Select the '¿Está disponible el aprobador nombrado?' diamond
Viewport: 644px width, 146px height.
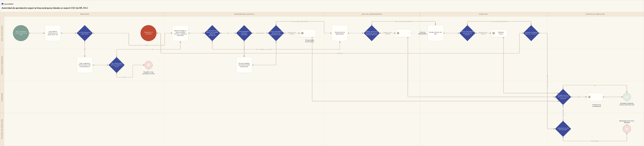pos(244,33)
